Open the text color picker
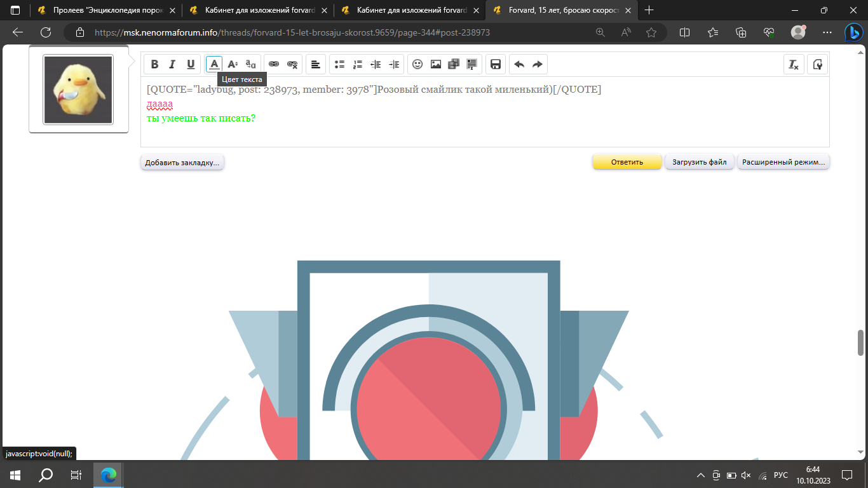 214,64
